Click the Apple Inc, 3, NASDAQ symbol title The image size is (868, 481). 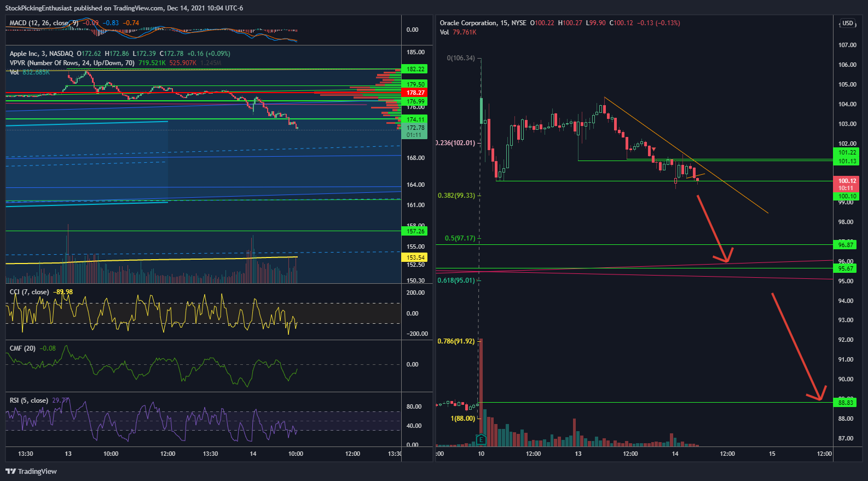click(42, 54)
